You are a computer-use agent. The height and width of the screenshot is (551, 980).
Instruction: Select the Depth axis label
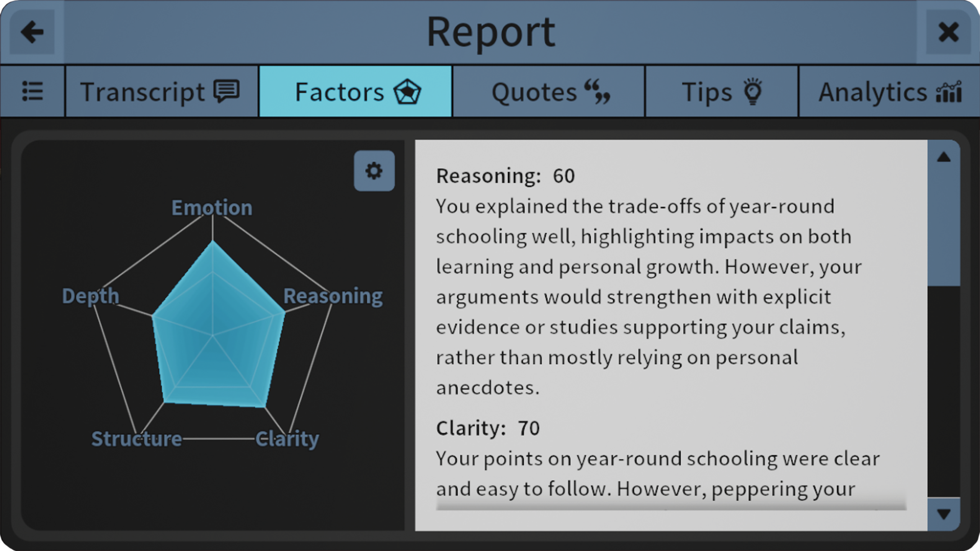pos(91,296)
